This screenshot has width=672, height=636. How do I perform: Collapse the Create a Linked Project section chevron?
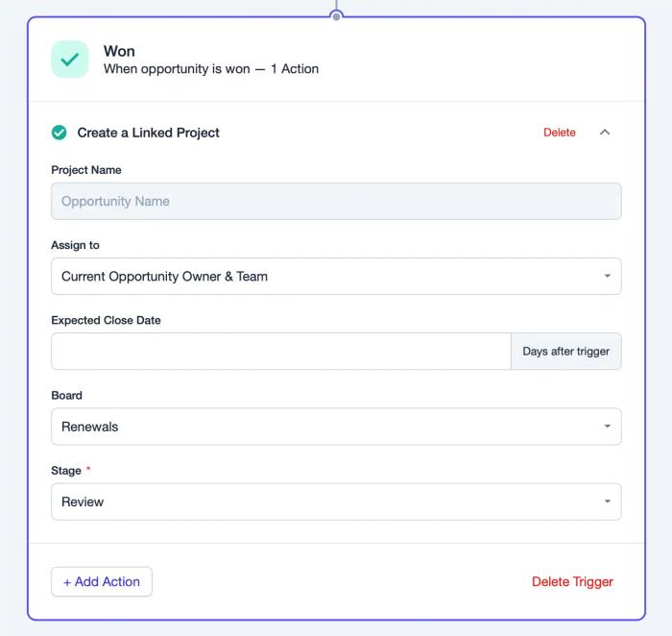pyautogui.click(x=604, y=132)
